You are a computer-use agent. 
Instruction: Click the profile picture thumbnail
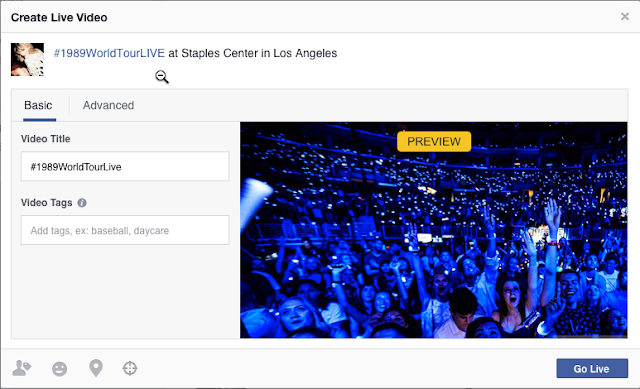27,60
